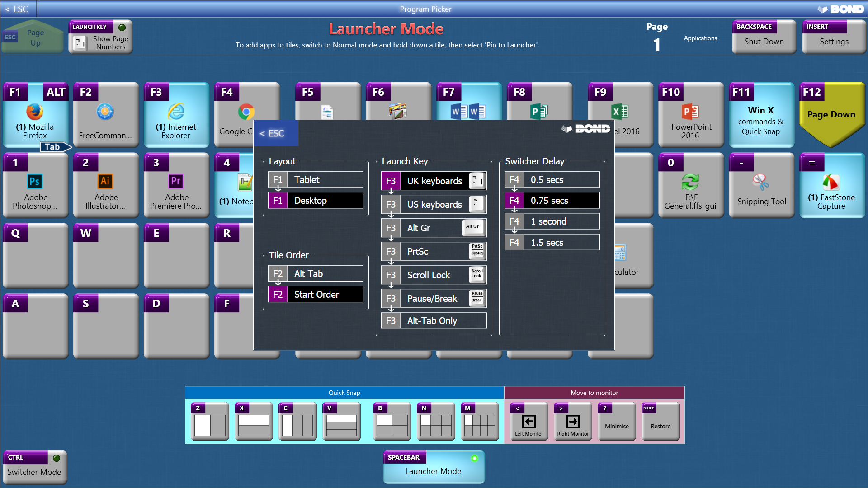The height and width of the screenshot is (488, 868).
Task: Click the Right Monitor arrow icon
Action: point(573,422)
